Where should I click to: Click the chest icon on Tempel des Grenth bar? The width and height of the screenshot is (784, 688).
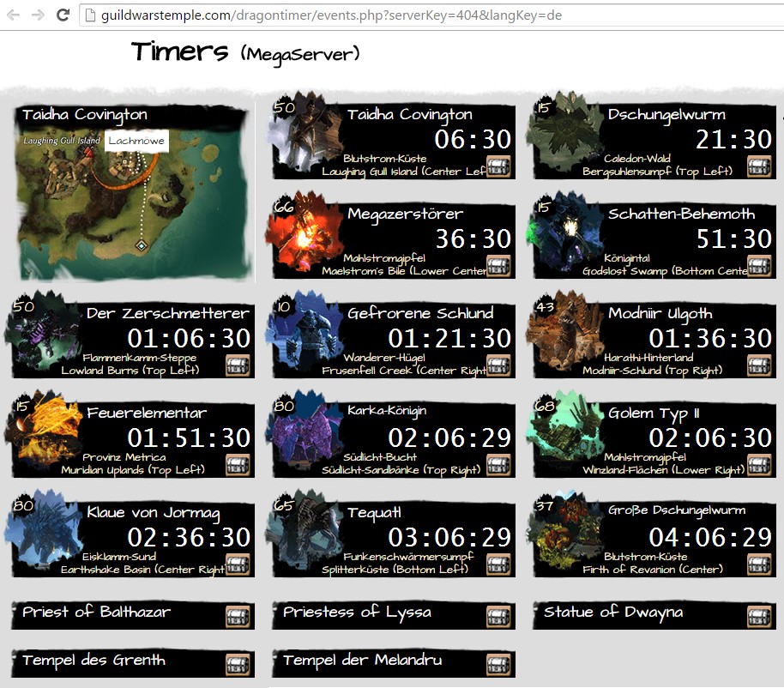coord(238,665)
